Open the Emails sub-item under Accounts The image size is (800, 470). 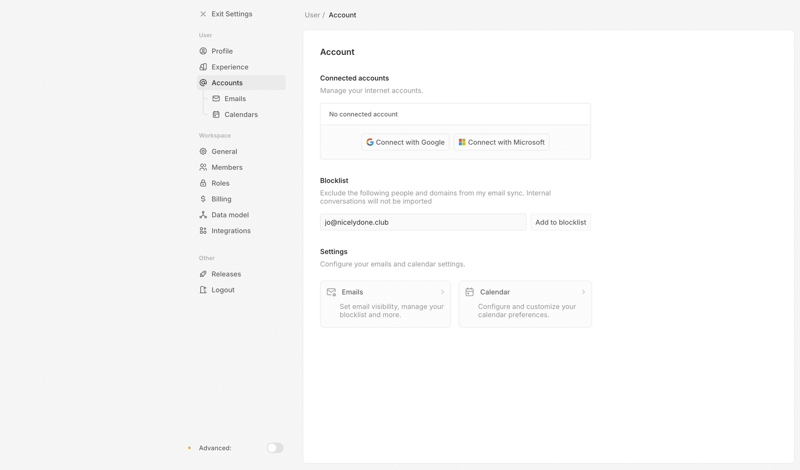247,98
